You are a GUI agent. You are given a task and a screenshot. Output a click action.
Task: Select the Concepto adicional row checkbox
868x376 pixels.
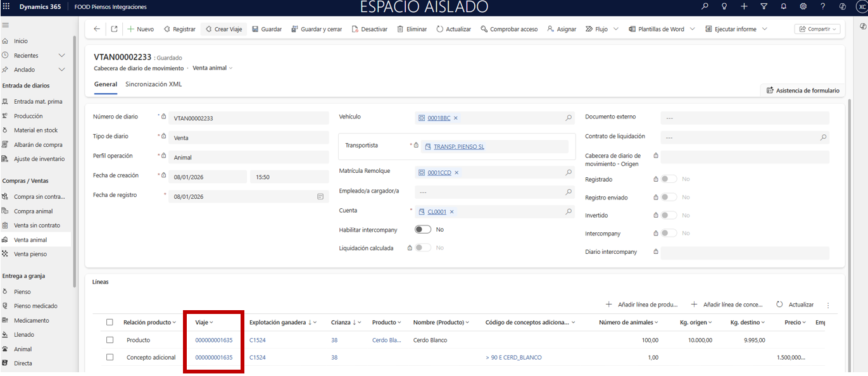110,358
